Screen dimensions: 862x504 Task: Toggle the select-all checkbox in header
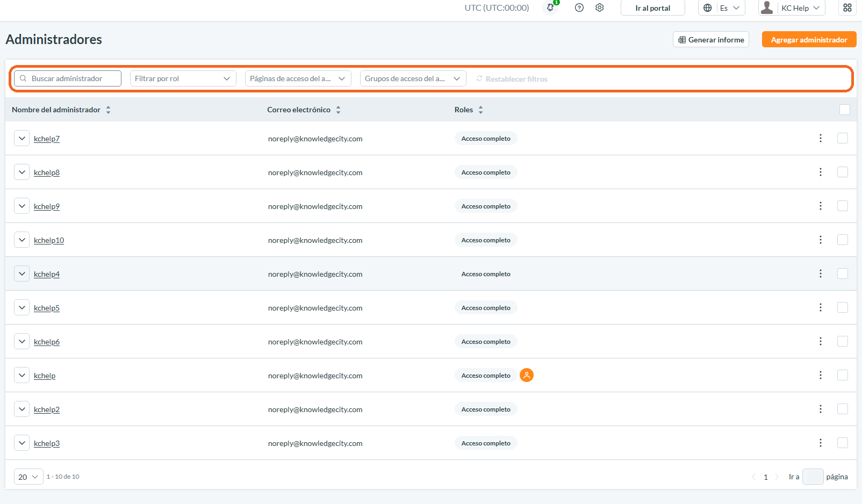pos(845,110)
